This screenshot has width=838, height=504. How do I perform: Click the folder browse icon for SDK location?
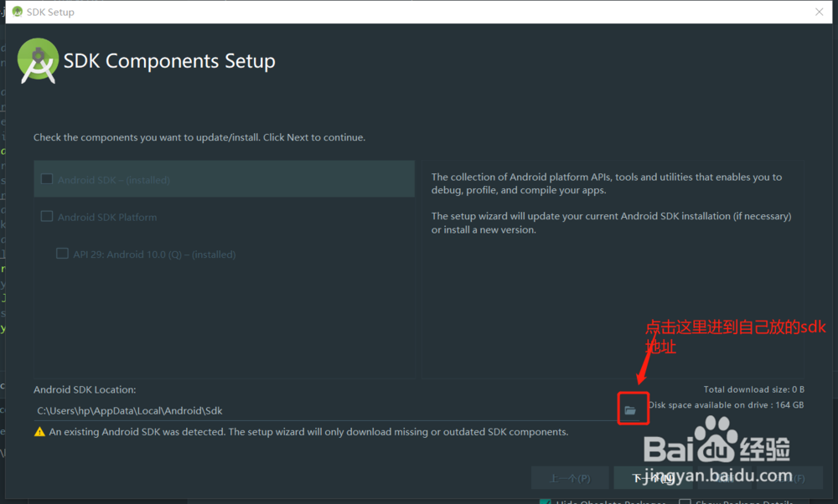pos(630,410)
